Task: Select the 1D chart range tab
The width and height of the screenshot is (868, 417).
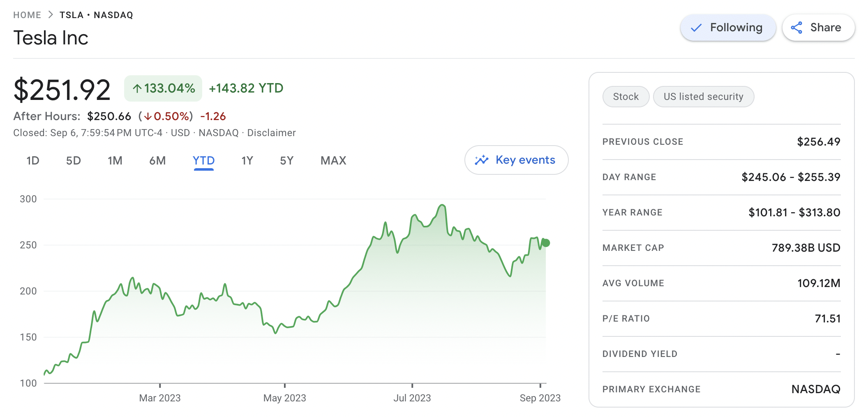Action: pyautogui.click(x=33, y=160)
